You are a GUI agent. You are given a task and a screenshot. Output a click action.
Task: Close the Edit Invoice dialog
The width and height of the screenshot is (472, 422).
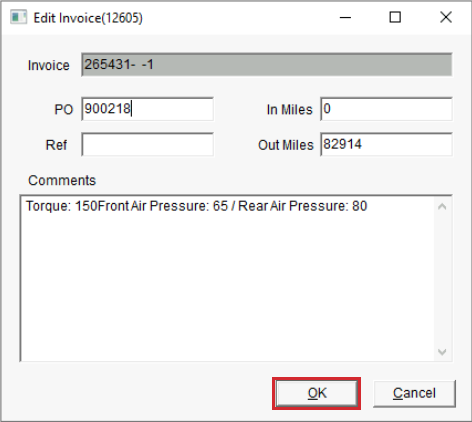[446, 17]
